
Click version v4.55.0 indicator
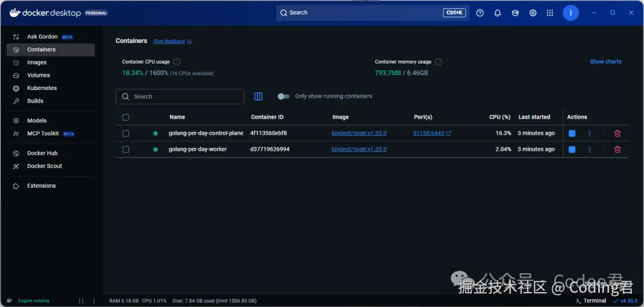pyautogui.click(x=626, y=301)
